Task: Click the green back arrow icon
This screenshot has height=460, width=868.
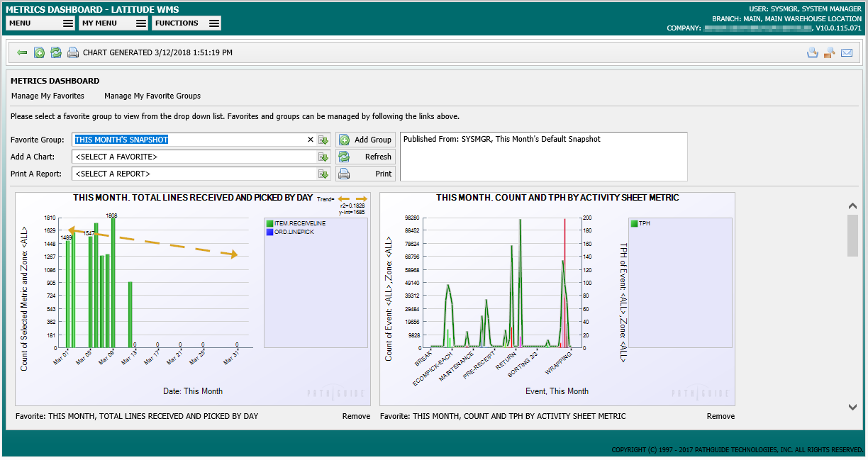Action: point(22,52)
